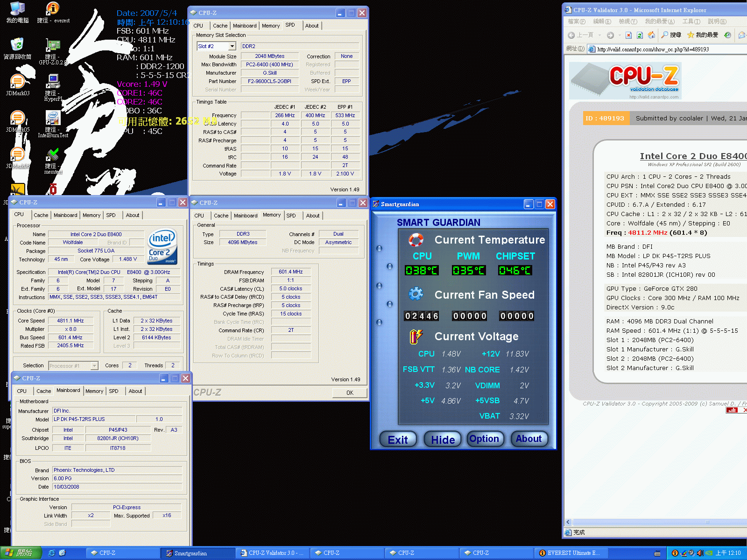
Task: Click the DRAM Frequency 601.4 MHz value
Action: (291, 272)
